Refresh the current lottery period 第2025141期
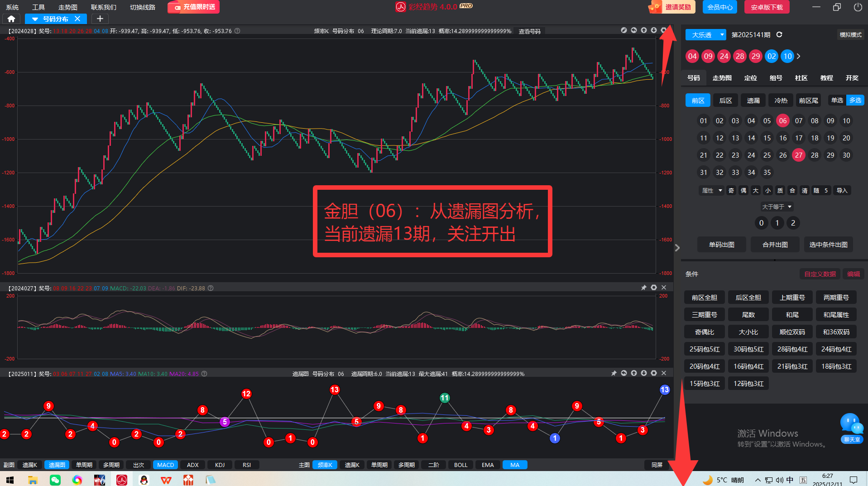 pos(779,35)
